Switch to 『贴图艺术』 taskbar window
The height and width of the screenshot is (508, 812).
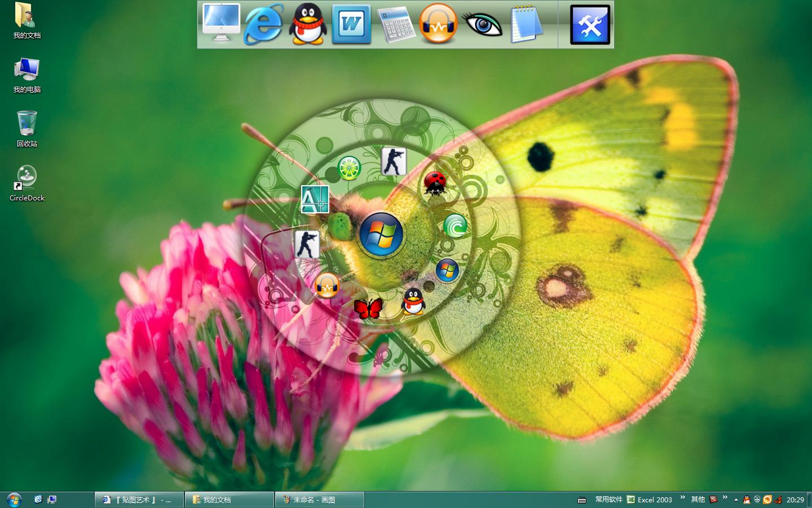tap(139, 500)
